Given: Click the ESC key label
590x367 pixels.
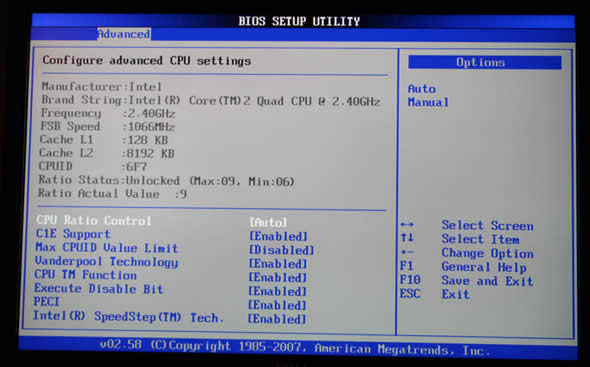Looking at the screenshot, I should (410, 293).
